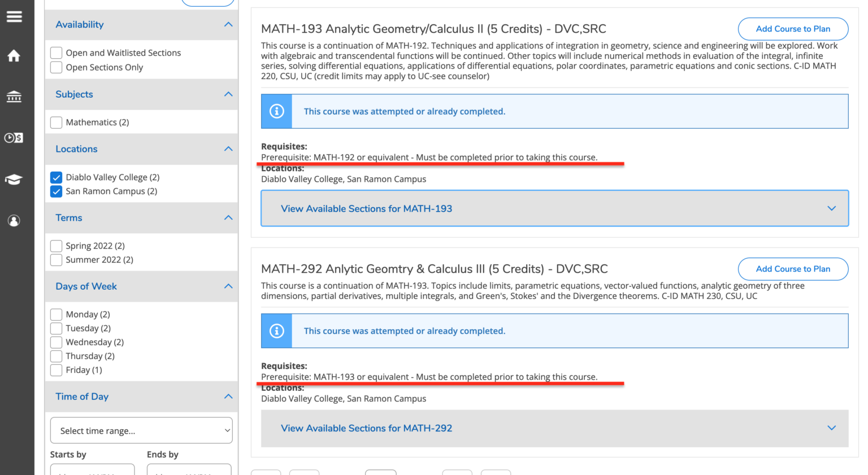Screen dimensions: 868x475
Task: Add MATH-292 course to plan
Action: coord(793,269)
